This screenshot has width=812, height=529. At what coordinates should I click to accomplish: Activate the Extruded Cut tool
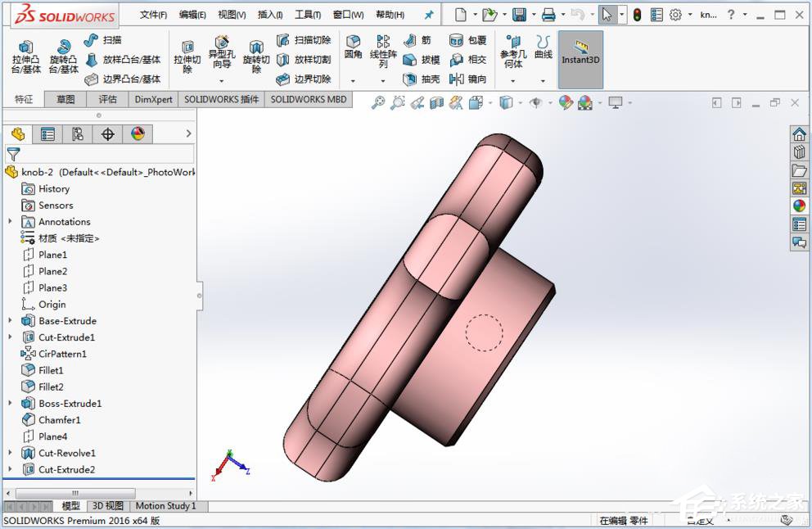(187, 53)
